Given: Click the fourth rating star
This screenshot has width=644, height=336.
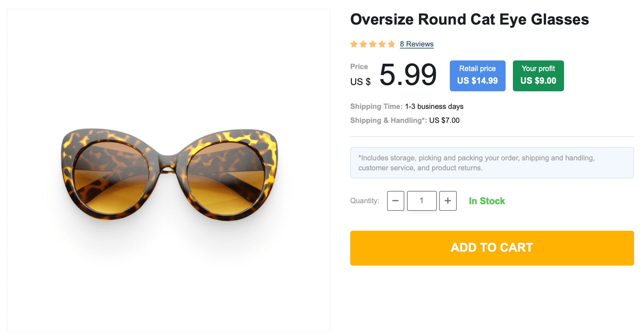Looking at the screenshot, I should (x=382, y=44).
